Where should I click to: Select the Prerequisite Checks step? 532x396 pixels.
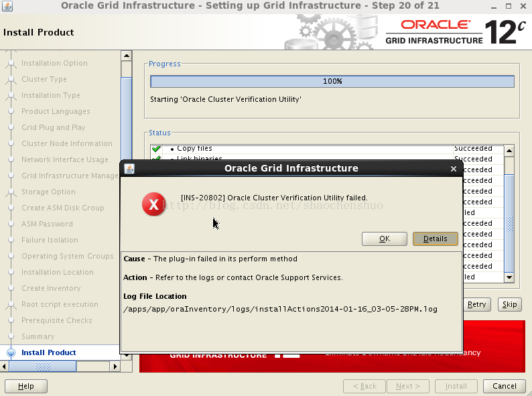[57, 320]
